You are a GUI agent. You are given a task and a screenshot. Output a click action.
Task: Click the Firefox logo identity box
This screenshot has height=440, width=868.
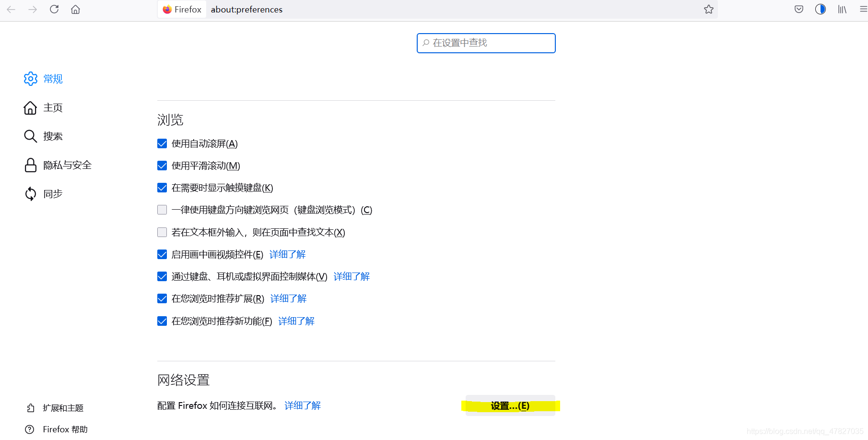pos(182,9)
